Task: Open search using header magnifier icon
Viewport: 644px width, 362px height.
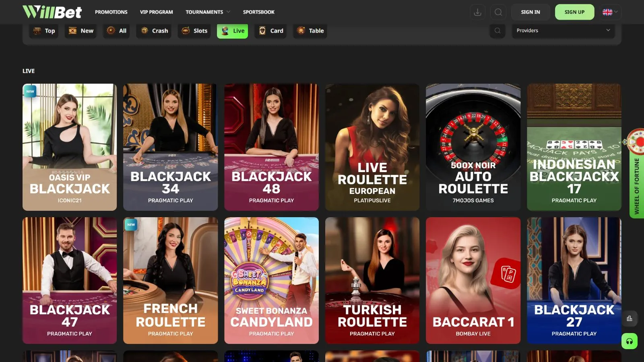Action: [x=498, y=12]
